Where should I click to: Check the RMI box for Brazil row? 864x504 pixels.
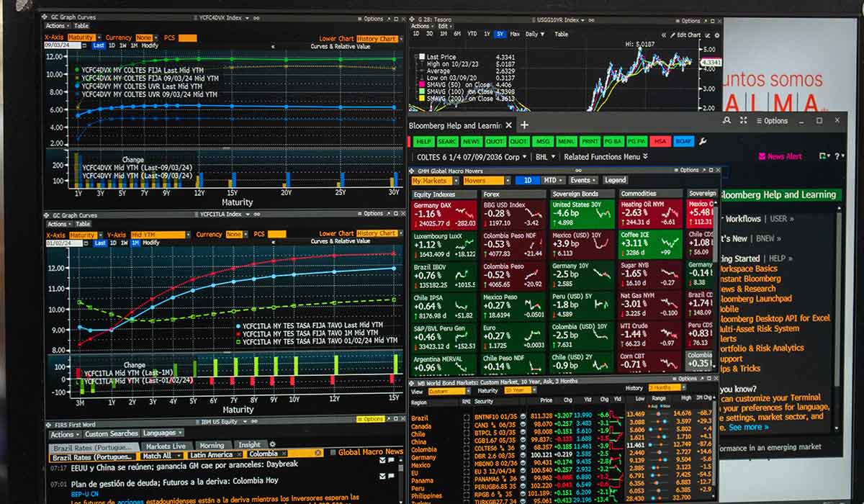[466, 416]
